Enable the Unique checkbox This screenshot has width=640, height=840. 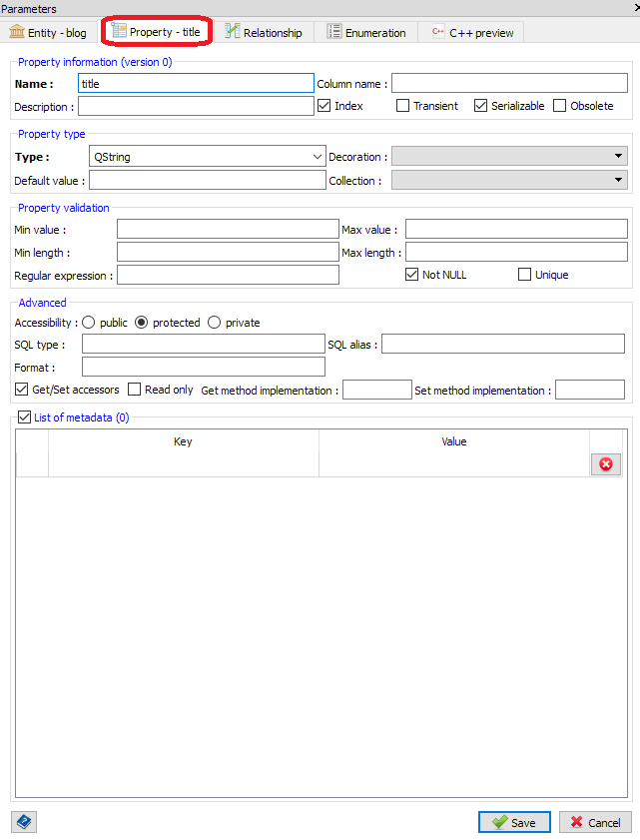tap(524, 275)
